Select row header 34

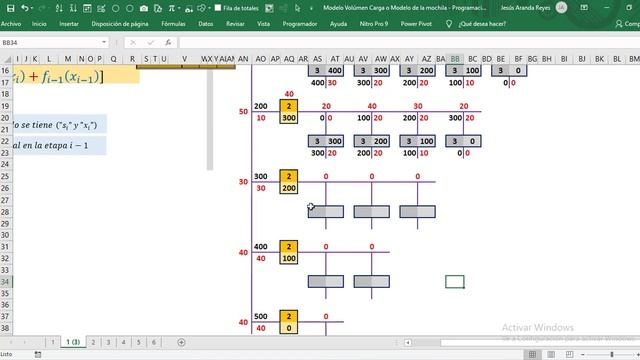[6, 282]
